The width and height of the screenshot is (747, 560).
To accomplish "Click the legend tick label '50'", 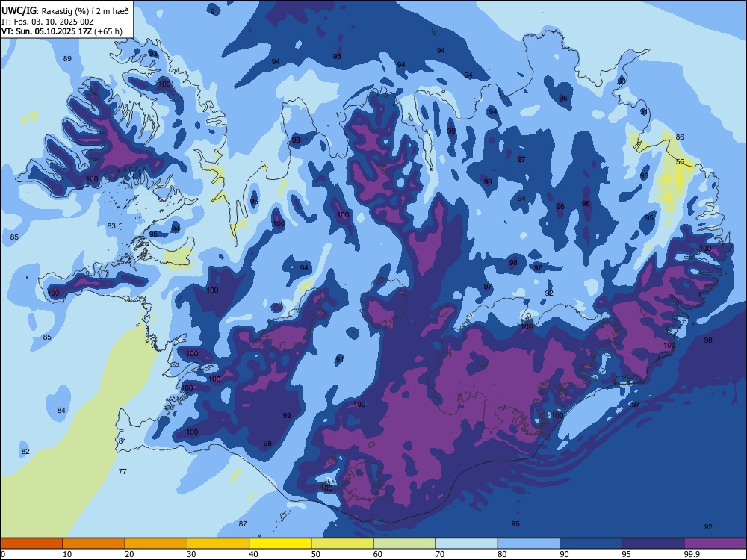I will 316,554.
